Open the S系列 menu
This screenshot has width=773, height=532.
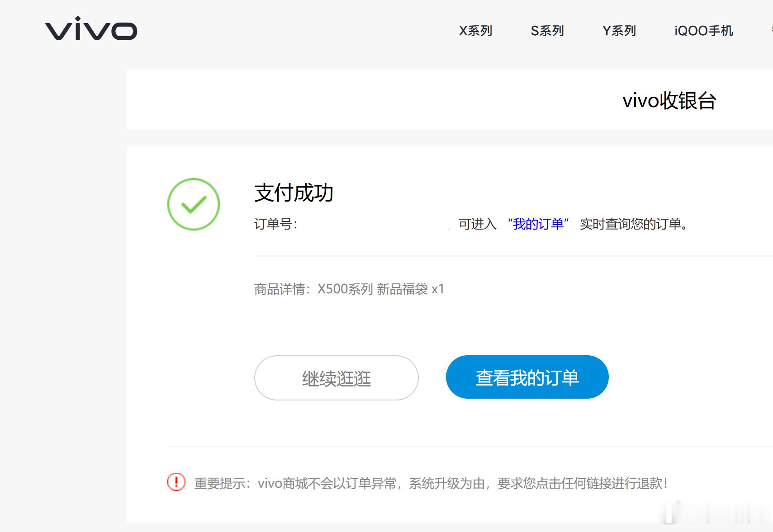point(547,31)
